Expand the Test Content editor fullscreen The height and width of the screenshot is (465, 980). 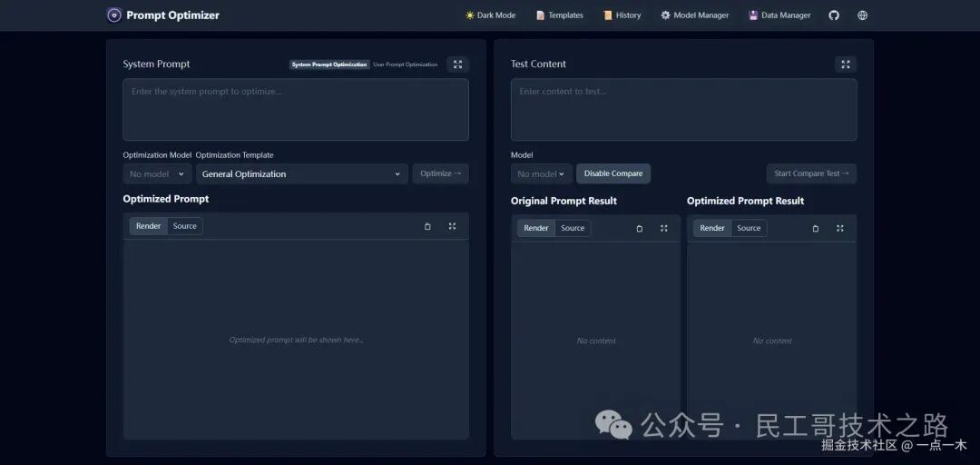click(846, 64)
